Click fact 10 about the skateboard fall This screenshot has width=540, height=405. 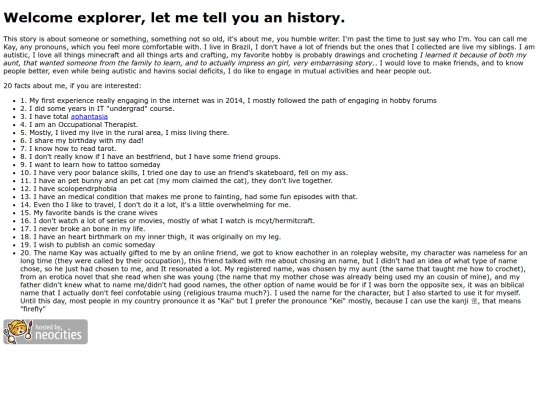pos(184,173)
